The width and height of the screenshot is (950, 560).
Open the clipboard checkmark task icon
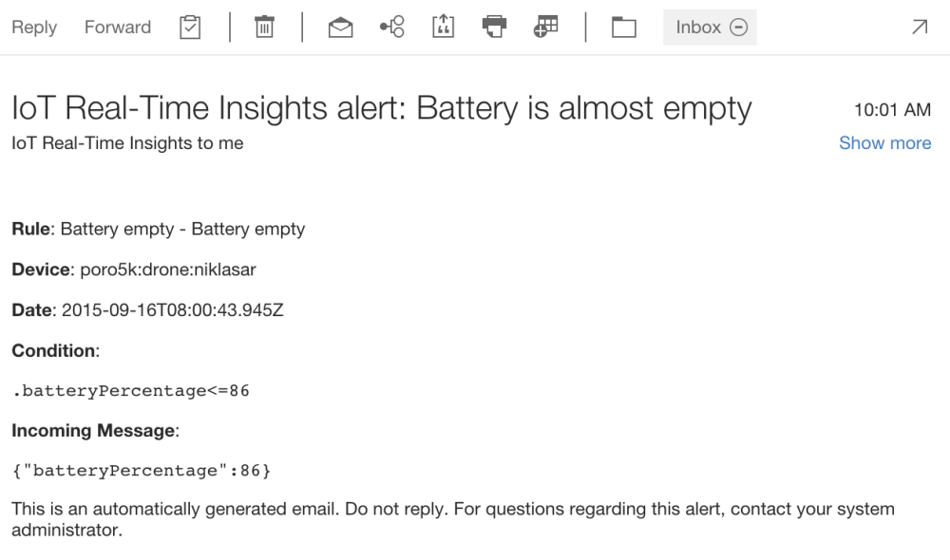[x=190, y=28]
